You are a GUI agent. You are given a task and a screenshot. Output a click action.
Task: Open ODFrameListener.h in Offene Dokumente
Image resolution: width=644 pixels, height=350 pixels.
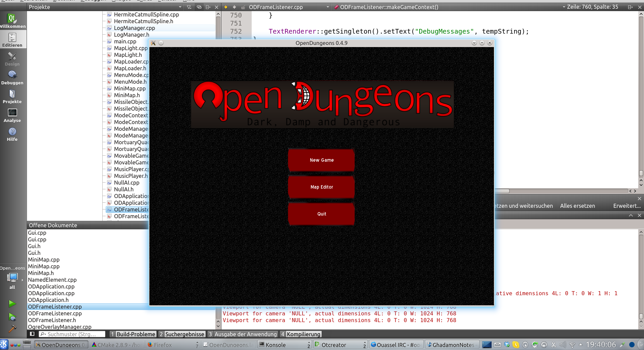pos(52,320)
